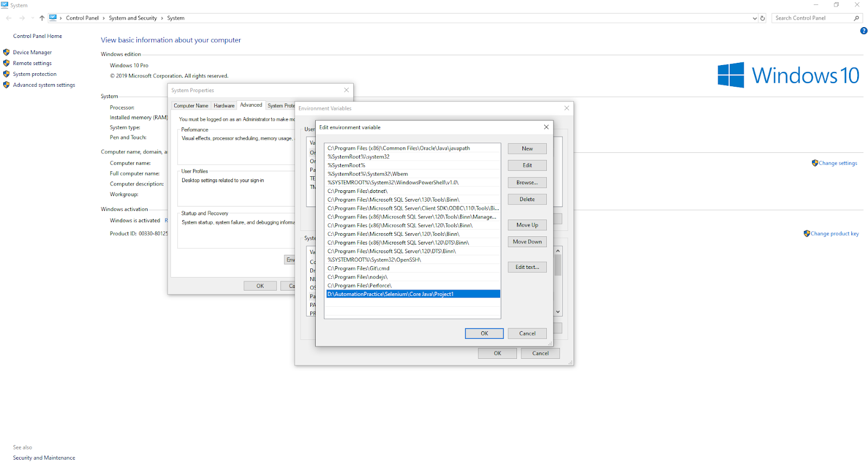Go back with the Back arrow
The image size is (868, 470).
(x=9, y=18)
